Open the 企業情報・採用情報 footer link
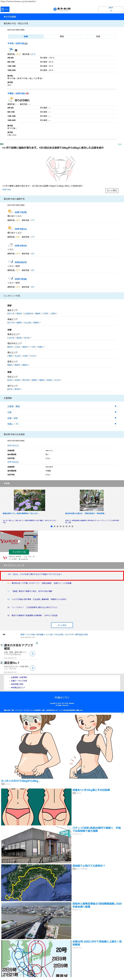Image resolution: width=124 pixels, height=980 pixels. [x=19, y=677]
